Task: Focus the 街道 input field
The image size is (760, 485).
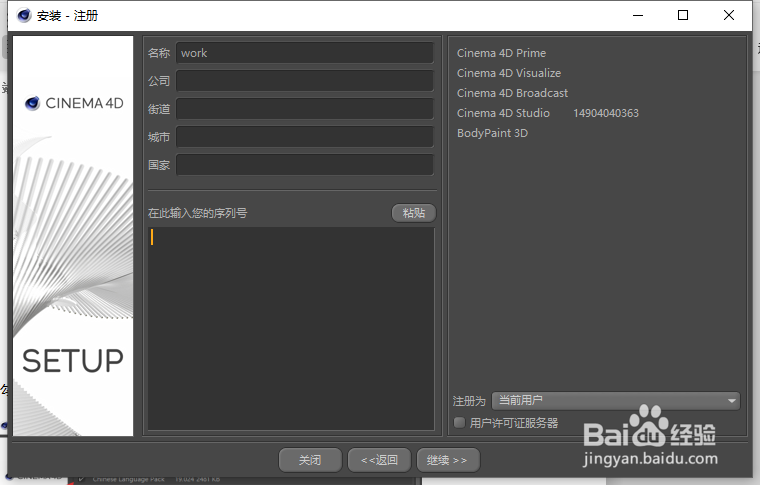Action: click(x=305, y=109)
